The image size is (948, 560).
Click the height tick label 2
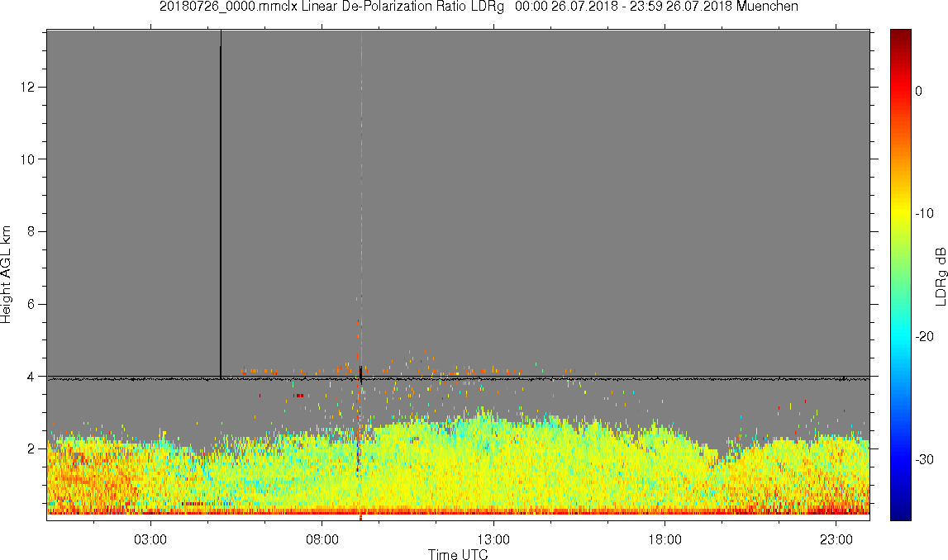pyautogui.click(x=32, y=448)
